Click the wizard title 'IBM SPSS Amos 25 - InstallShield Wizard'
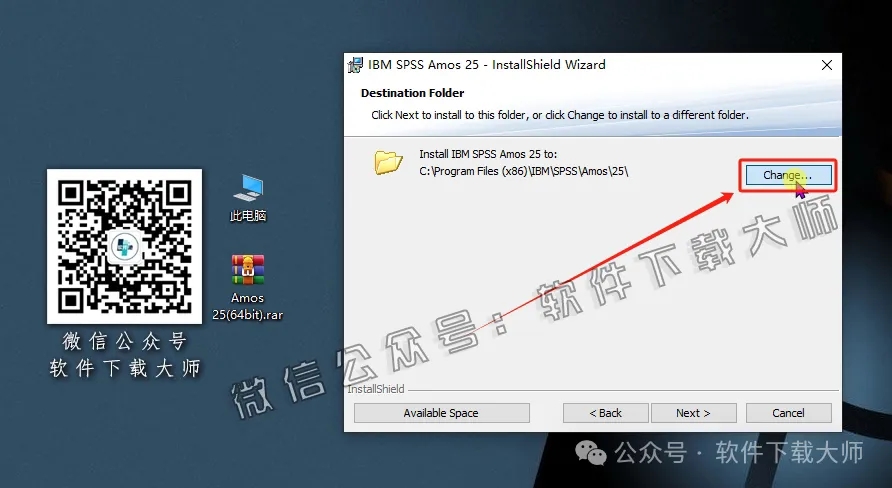This screenshot has width=892, height=488. (487, 65)
